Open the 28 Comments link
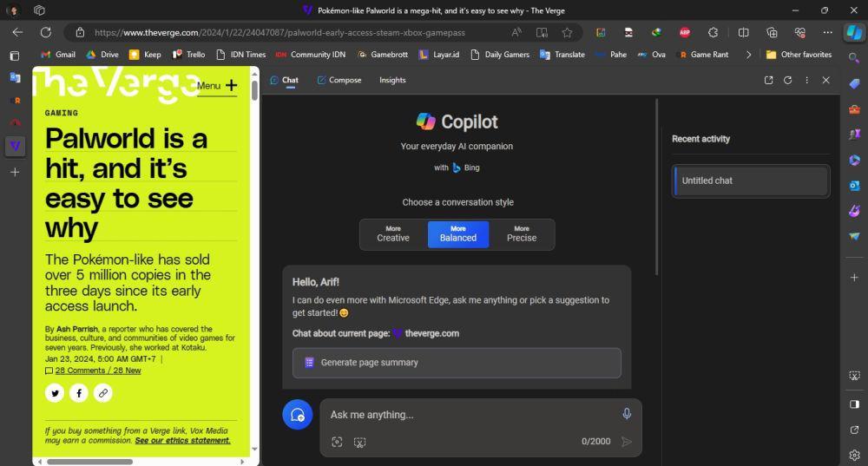The image size is (868, 466). [98, 371]
